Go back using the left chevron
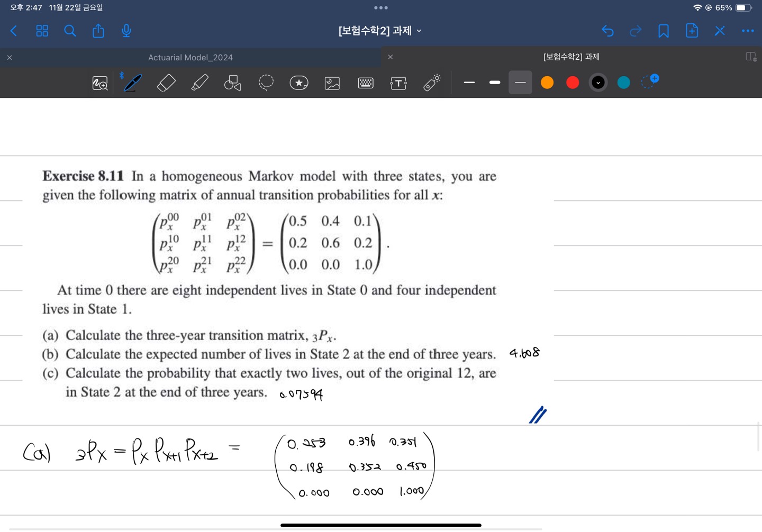The height and width of the screenshot is (532, 762). click(14, 31)
